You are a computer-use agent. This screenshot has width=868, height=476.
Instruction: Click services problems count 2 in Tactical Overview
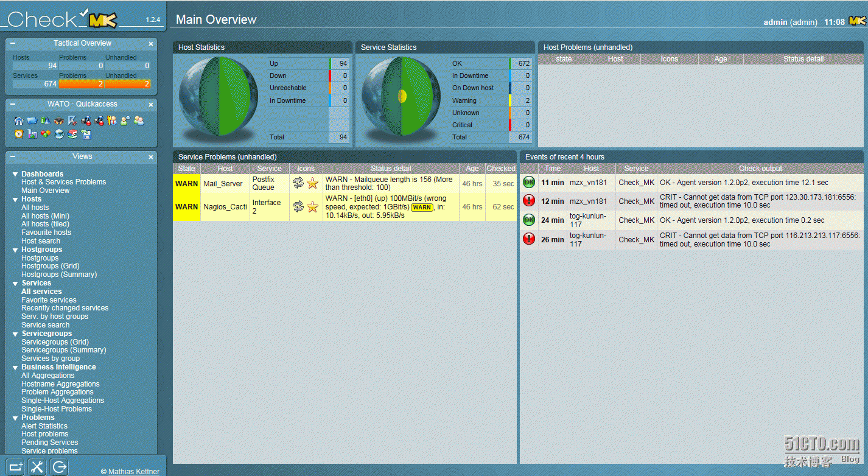tap(82, 84)
